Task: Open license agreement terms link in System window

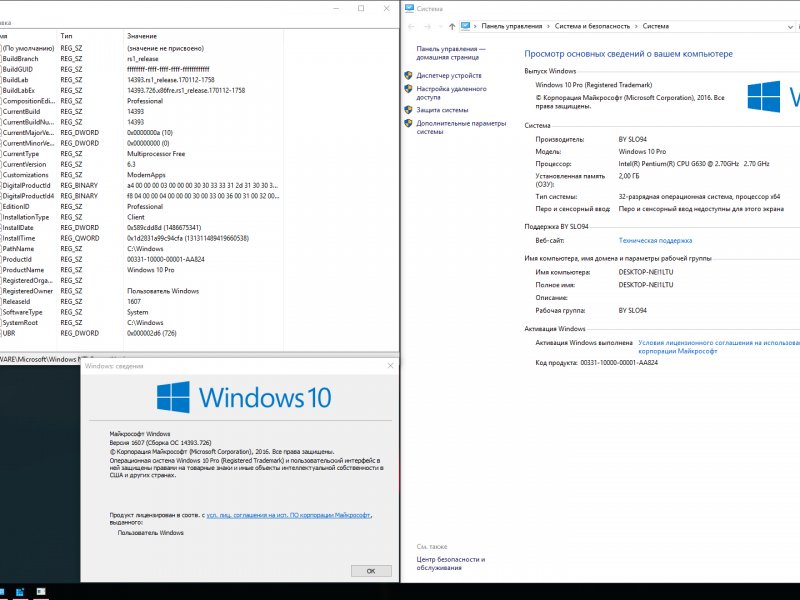Action: 719,347
